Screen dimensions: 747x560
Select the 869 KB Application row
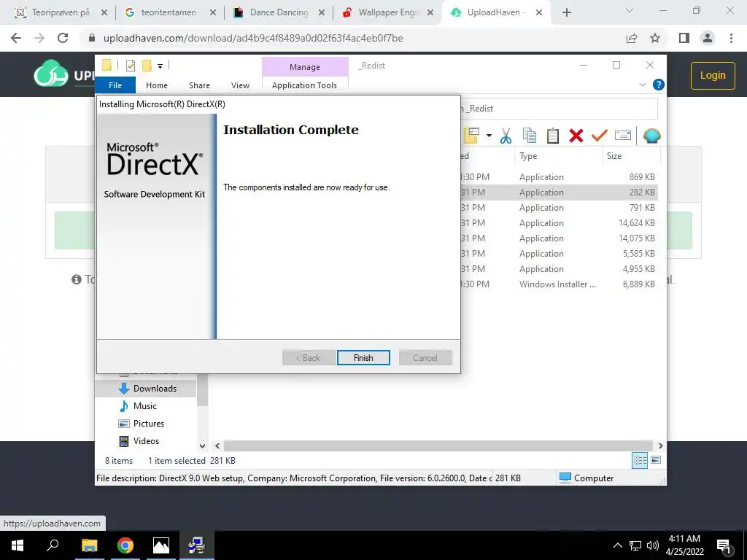tap(560, 176)
